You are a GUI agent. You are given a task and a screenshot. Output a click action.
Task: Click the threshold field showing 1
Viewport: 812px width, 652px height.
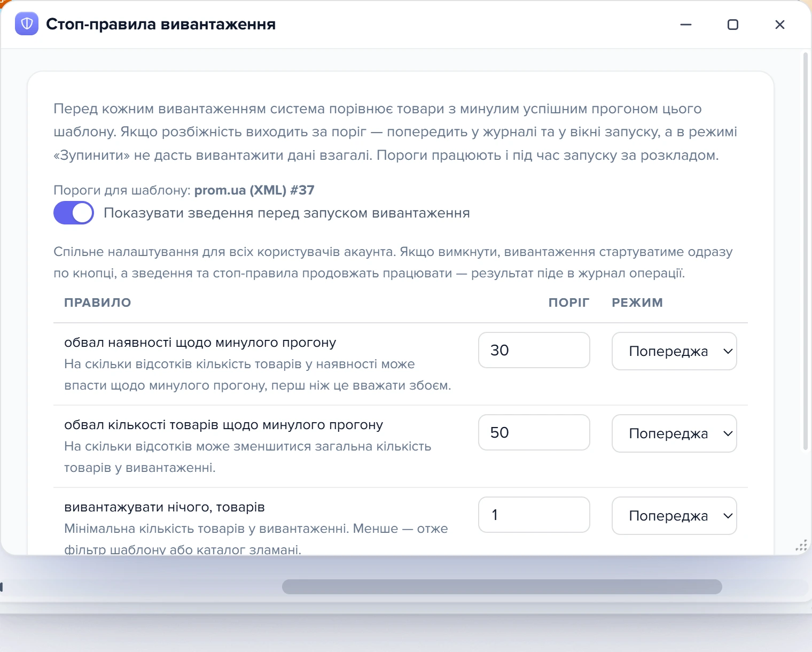click(x=534, y=515)
